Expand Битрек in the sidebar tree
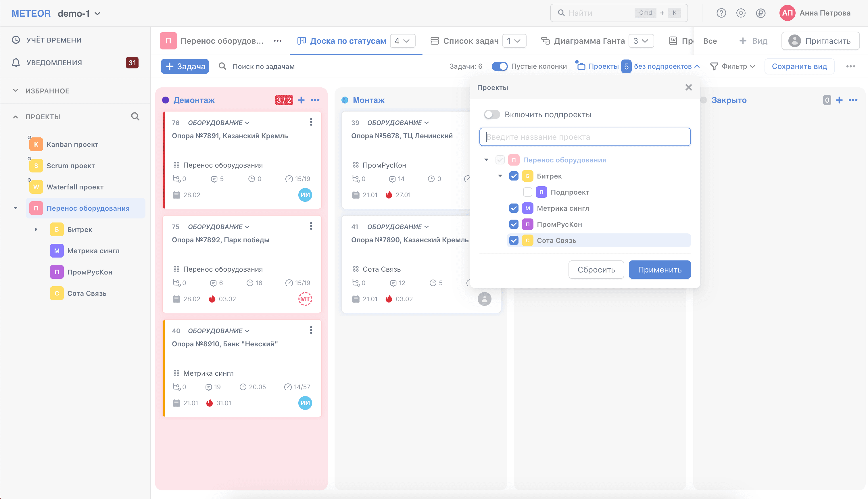The image size is (868, 499). 36,230
